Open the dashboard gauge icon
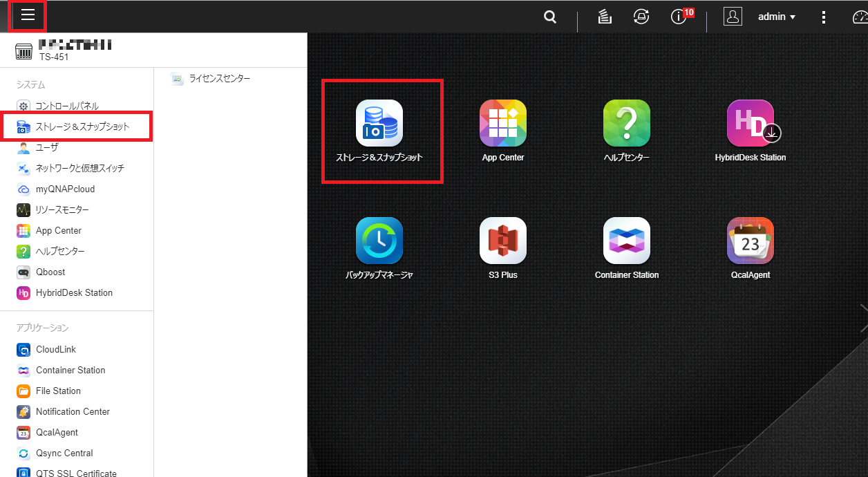This screenshot has width=868, height=477. (860, 17)
